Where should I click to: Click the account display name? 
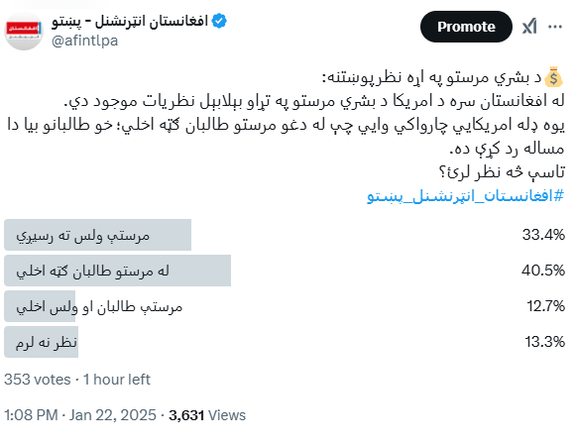pos(130,21)
